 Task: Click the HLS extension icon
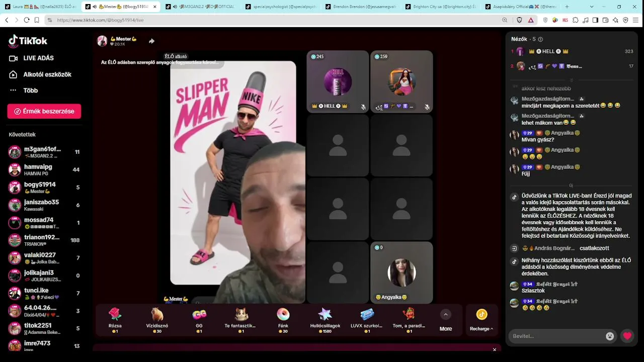tap(565, 20)
